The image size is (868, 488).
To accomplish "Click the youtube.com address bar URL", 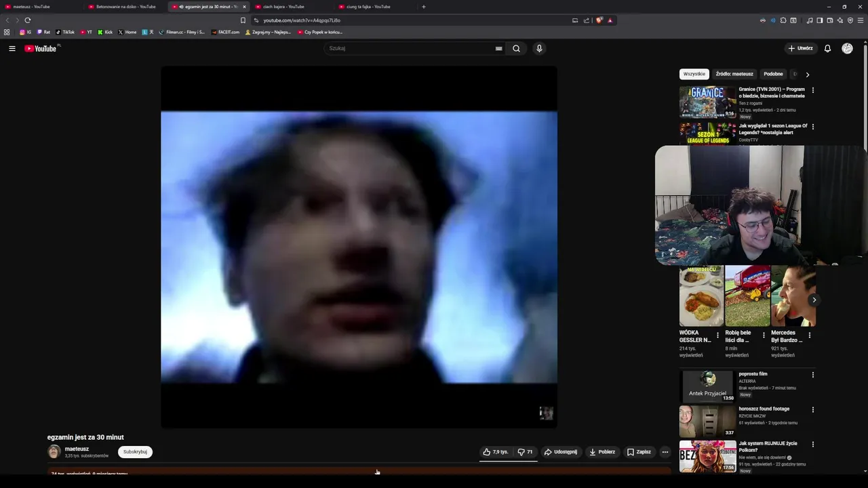I will click(302, 20).
